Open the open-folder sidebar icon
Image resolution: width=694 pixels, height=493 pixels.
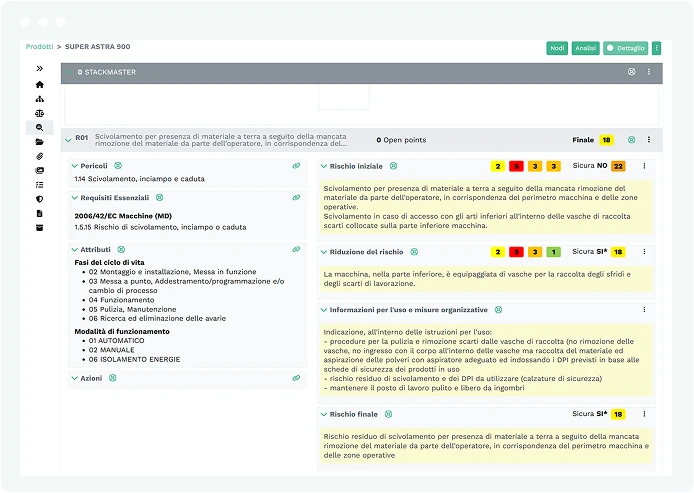39,142
